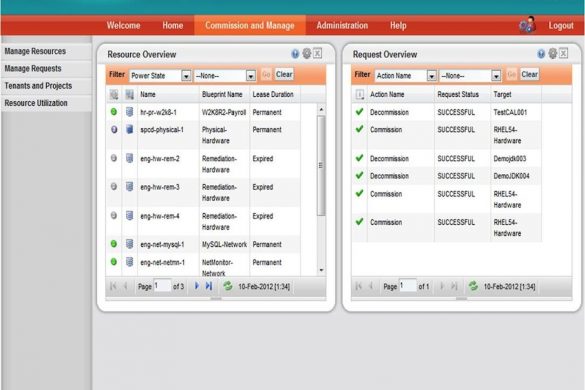Click scroll-up arrow in Resource Overview

pos(321,109)
